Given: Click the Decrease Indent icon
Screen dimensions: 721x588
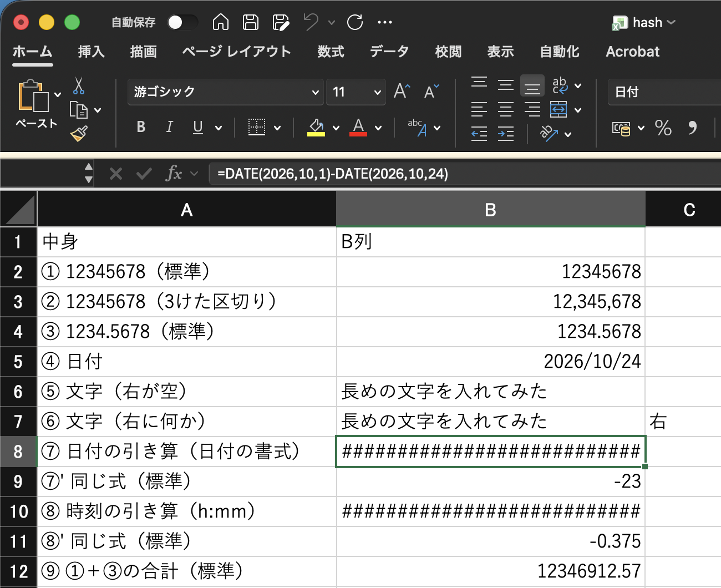Looking at the screenshot, I should 479,134.
